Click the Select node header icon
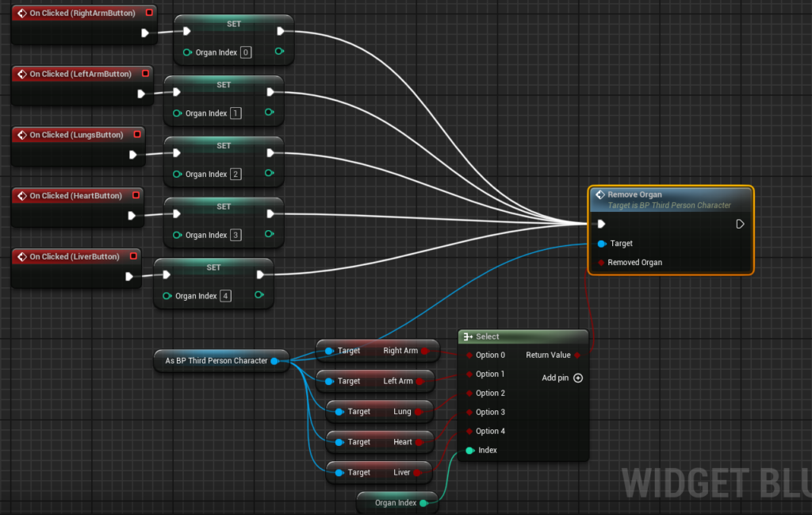This screenshot has width=812, height=515. click(468, 337)
